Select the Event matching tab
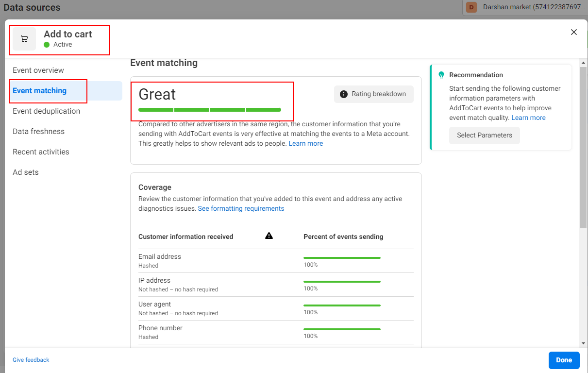The height and width of the screenshot is (373, 588). 40,91
